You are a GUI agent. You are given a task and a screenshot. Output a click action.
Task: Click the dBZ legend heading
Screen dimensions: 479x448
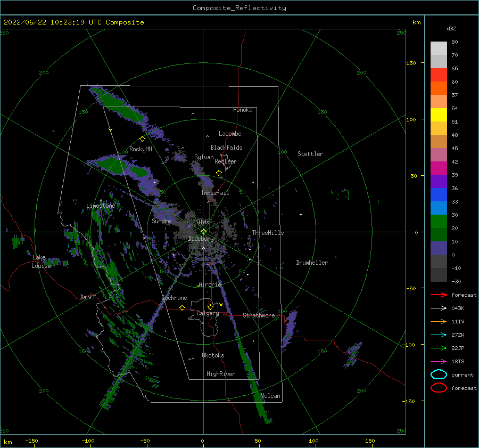click(451, 29)
